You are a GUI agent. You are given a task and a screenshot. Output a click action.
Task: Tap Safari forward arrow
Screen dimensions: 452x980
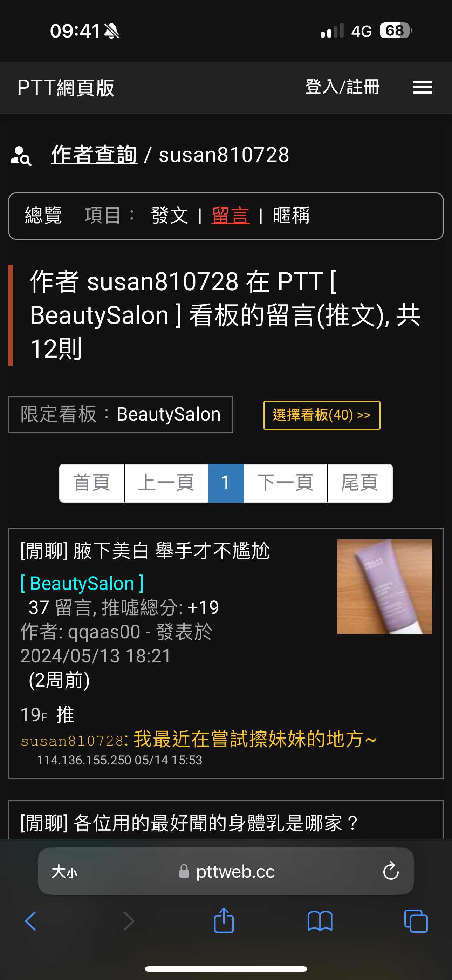tap(129, 921)
